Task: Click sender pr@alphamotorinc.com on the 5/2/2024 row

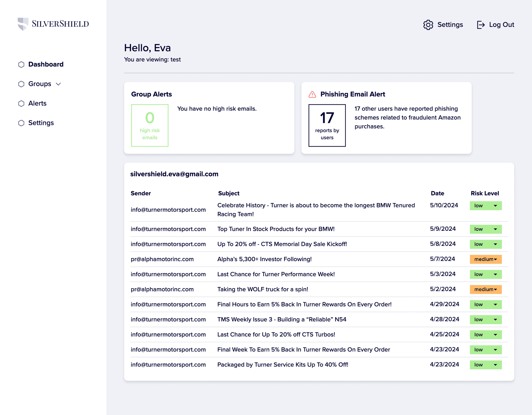Action: click(162, 290)
